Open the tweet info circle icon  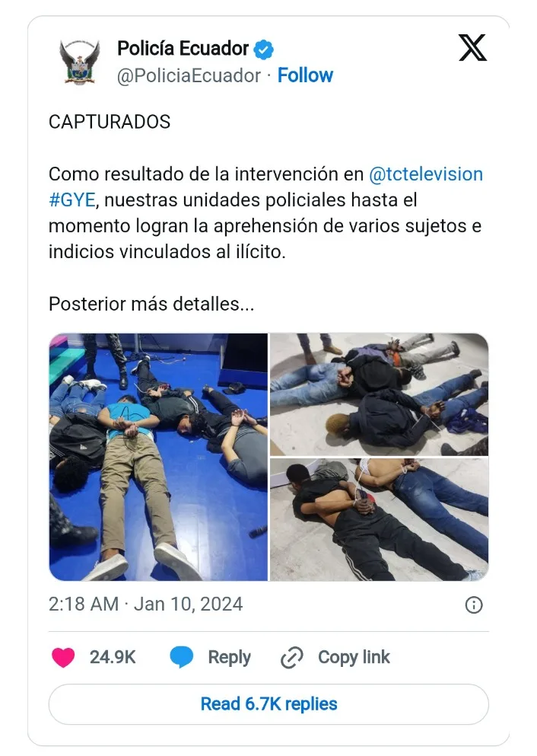[474, 604]
